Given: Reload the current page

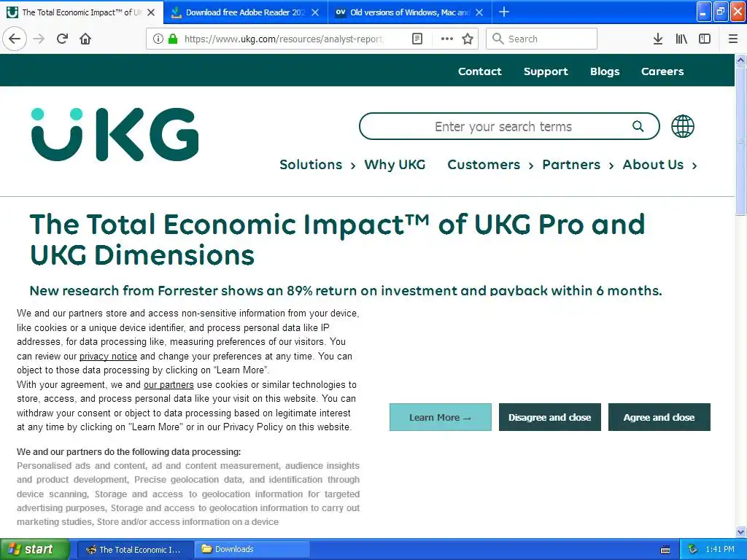Looking at the screenshot, I should click(x=62, y=39).
